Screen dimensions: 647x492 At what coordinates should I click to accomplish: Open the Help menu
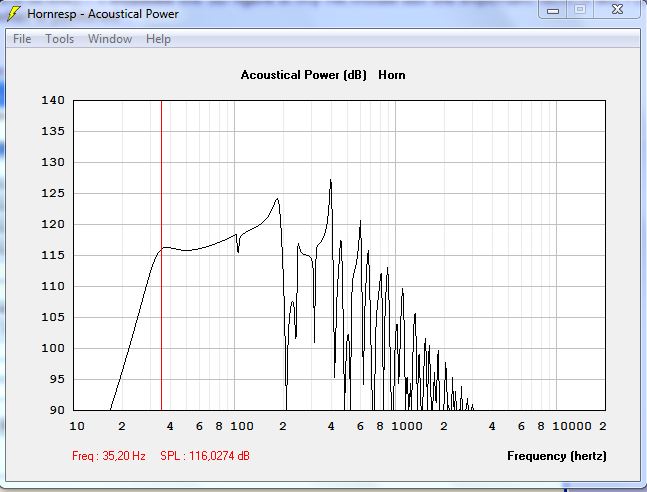(158, 39)
